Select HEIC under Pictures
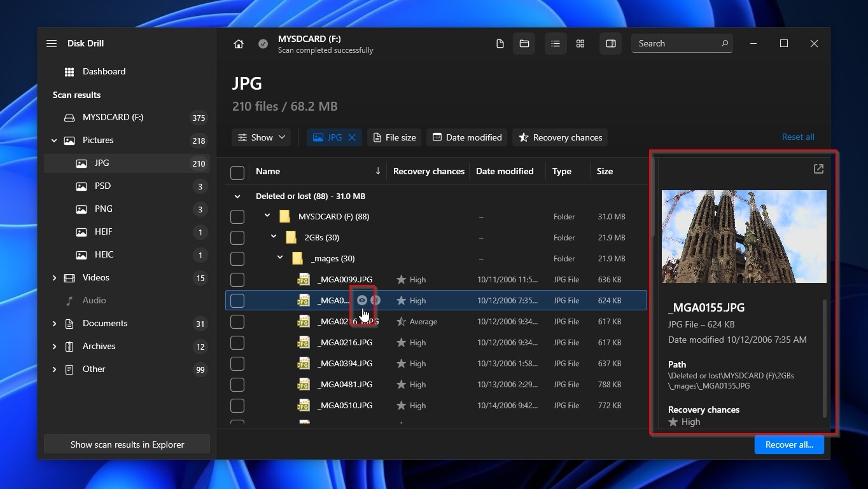Image resolution: width=868 pixels, height=489 pixels. [127, 255]
